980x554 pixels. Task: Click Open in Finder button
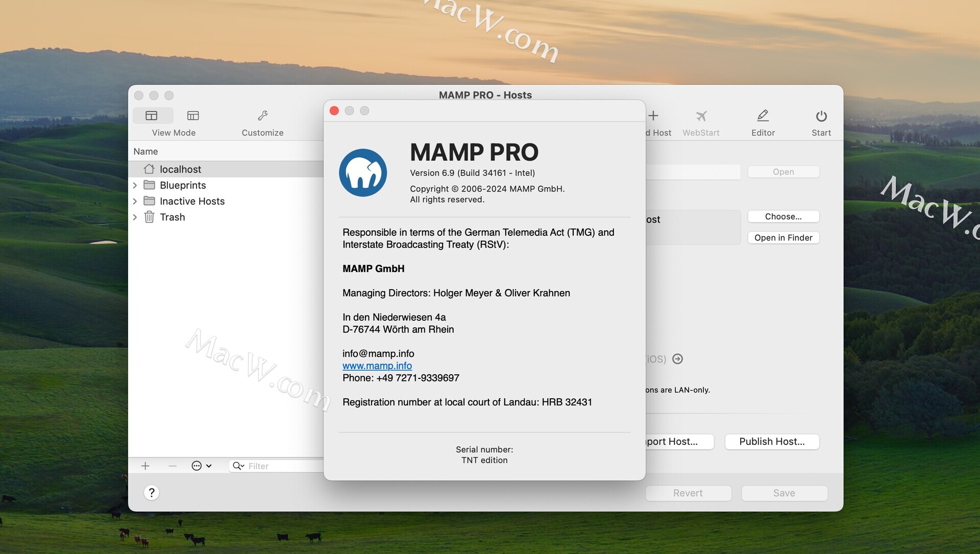click(783, 237)
